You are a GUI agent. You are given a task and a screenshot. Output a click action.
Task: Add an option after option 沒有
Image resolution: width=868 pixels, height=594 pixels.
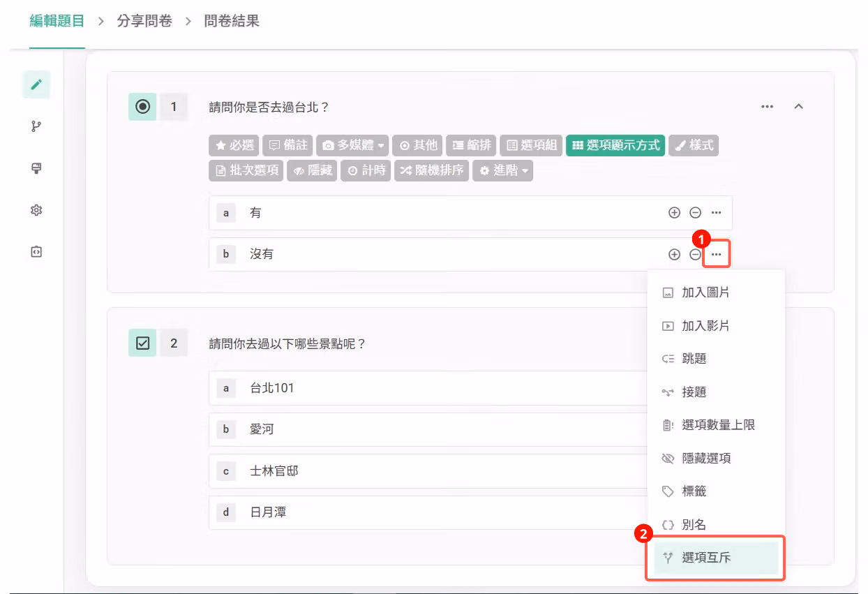674,255
